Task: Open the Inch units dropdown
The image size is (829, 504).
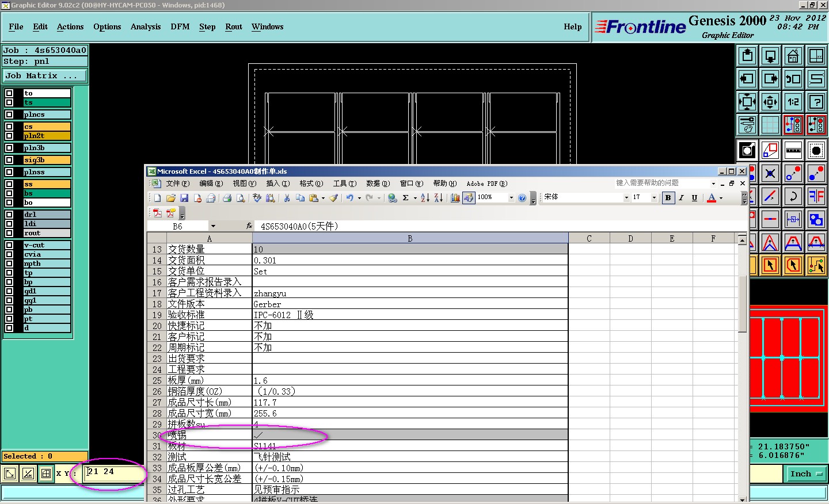Action: click(x=806, y=474)
